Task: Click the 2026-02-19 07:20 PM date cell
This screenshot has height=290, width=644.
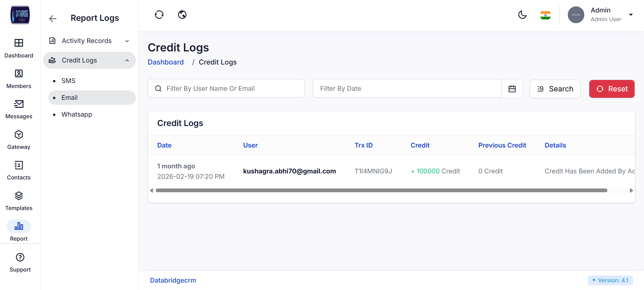Action: (x=191, y=176)
